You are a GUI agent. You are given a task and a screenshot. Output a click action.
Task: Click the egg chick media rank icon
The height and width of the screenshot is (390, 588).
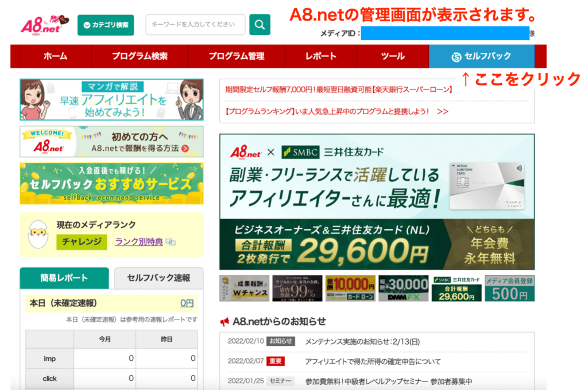click(x=38, y=235)
